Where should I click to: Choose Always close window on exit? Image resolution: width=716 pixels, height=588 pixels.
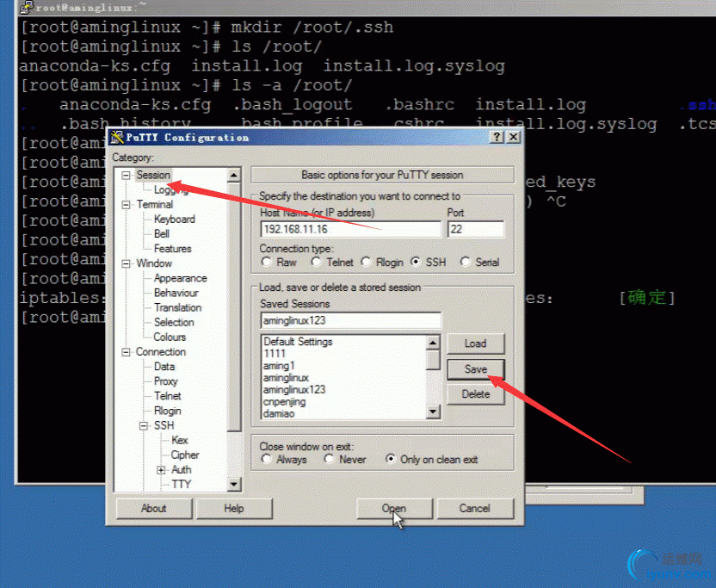[x=266, y=459]
